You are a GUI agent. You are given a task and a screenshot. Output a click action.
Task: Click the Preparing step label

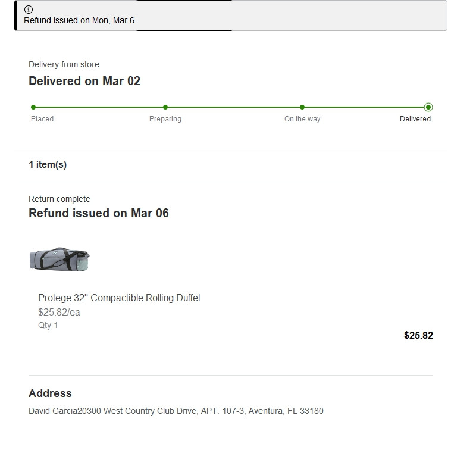click(165, 119)
